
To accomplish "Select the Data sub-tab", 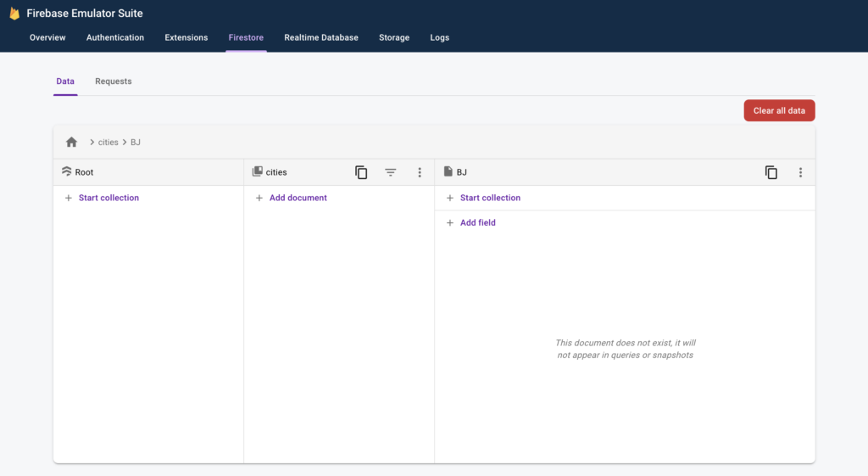I will (x=65, y=81).
